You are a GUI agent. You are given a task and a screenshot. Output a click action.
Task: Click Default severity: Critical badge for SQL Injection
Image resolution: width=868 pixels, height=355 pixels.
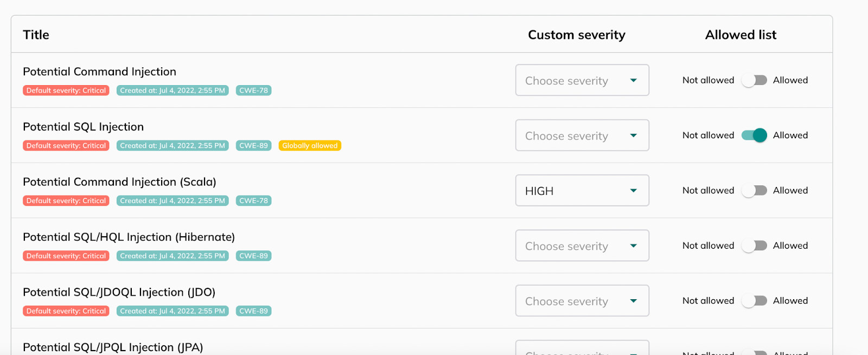point(66,146)
